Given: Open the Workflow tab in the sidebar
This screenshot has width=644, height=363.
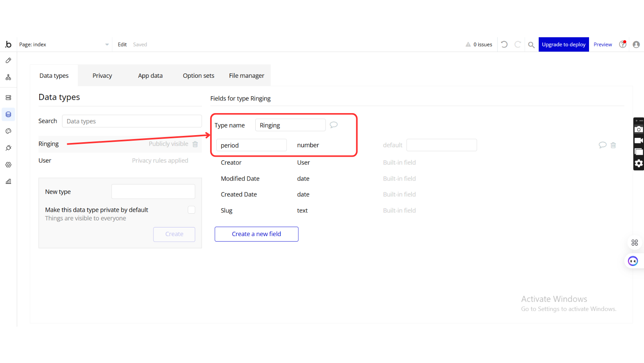Looking at the screenshot, I should click(8, 77).
